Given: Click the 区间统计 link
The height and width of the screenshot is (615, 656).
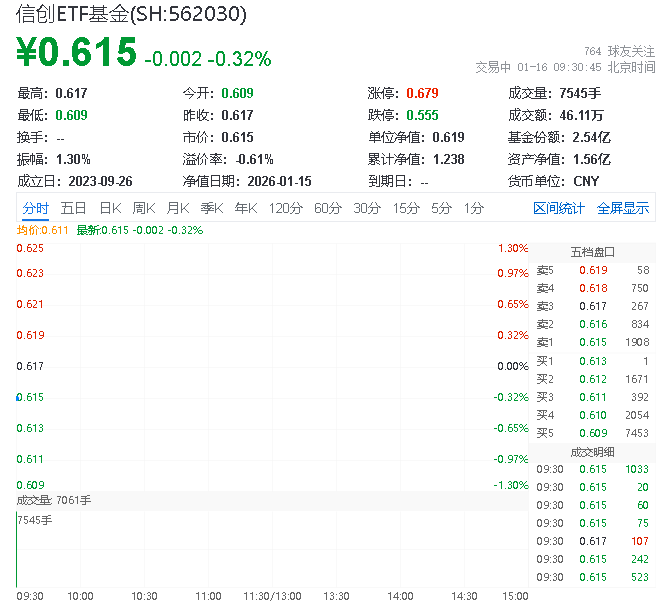Looking at the screenshot, I should [x=559, y=208].
